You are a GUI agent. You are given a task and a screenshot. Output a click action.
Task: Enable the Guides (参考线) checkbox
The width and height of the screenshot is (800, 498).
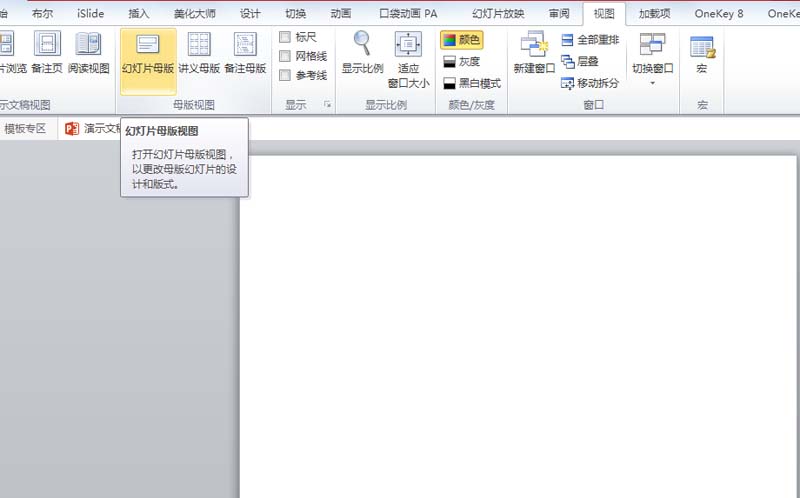pyautogui.click(x=285, y=76)
